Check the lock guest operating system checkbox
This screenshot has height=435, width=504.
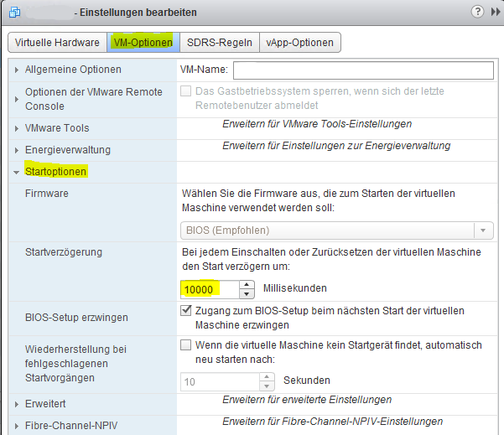[187, 91]
